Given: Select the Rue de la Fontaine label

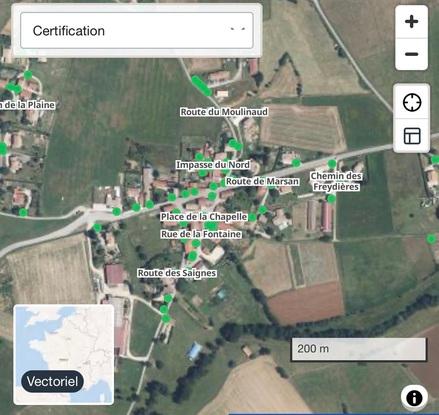Looking at the screenshot, I should [201, 234].
